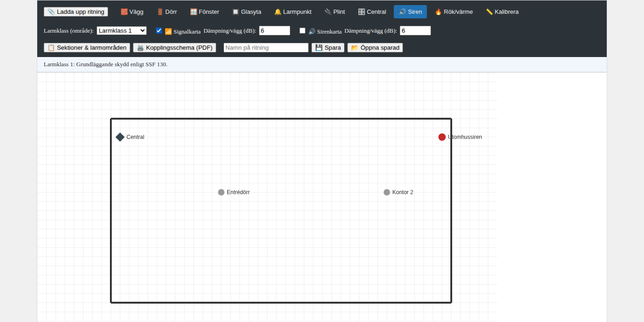Click the red Utomhussiren marker

pyautogui.click(x=442, y=137)
